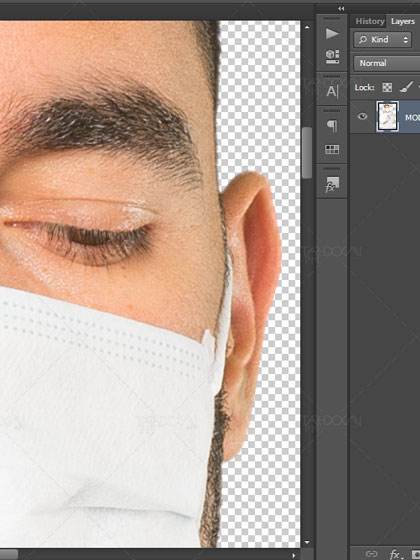Open the Kind layer filter dropdown
Screen dimensions: 420x560
(382, 40)
